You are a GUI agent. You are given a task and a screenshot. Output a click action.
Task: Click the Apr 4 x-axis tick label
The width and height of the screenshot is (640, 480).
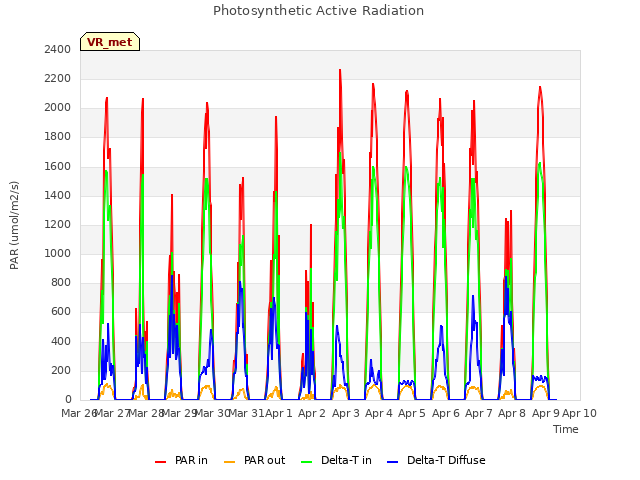pos(379,413)
